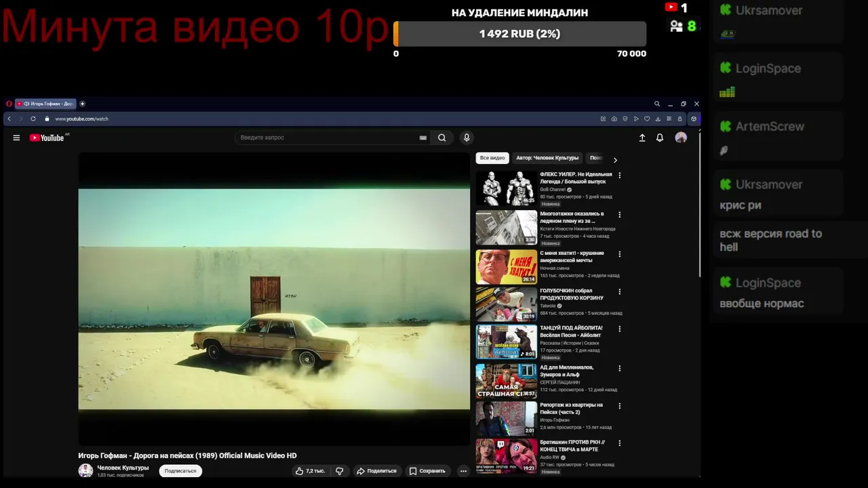Screen dimensions: 868x488
Task: Click the padlock site info icon
Action: click(x=47, y=119)
